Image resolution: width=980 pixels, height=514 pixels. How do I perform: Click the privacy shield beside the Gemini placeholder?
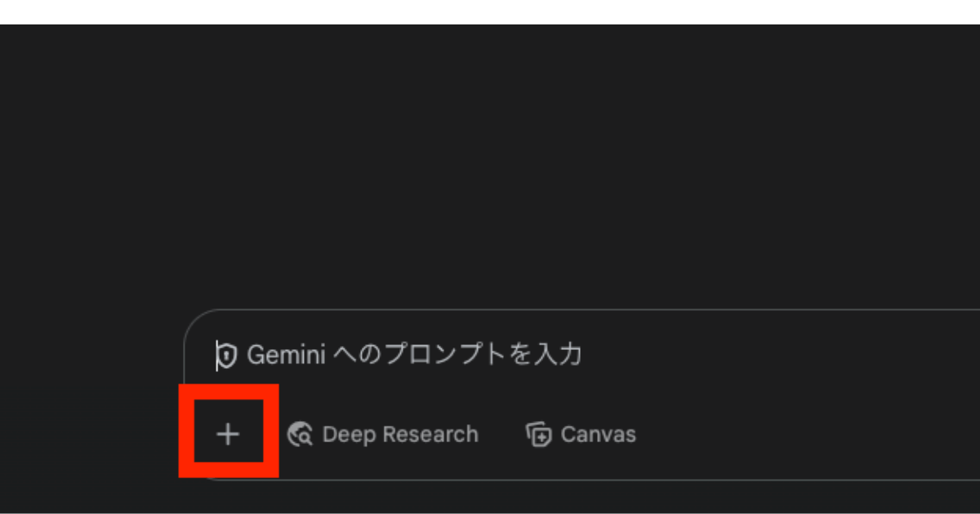(x=227, y=355)
